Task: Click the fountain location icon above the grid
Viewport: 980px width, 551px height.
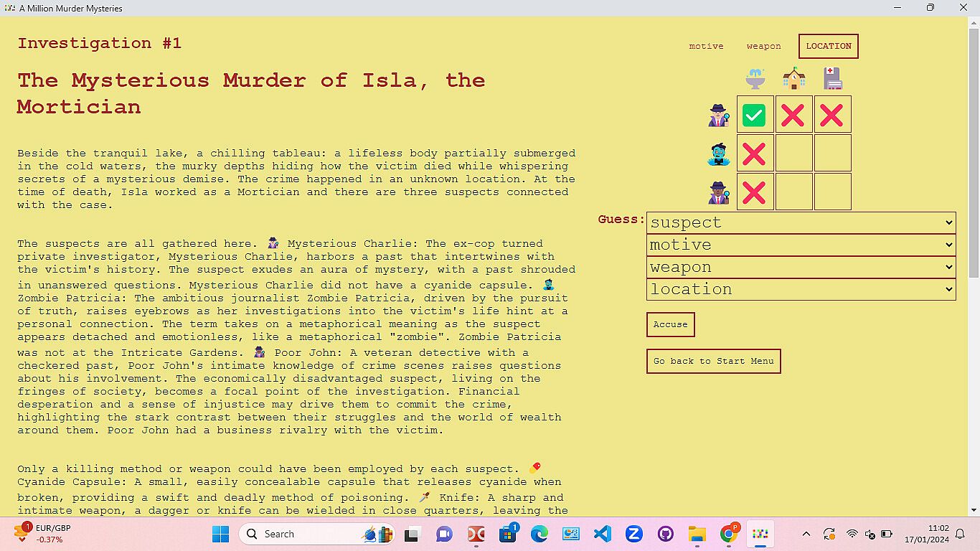Action: coord(755,78)
